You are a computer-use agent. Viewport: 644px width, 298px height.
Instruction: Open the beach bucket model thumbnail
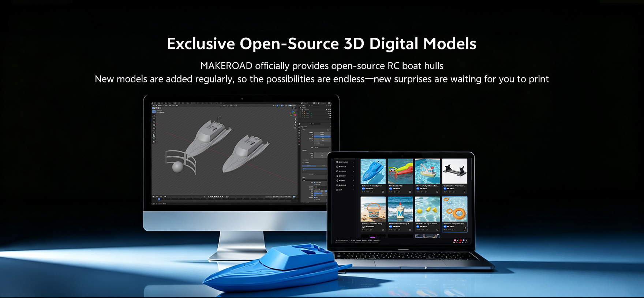373,209
